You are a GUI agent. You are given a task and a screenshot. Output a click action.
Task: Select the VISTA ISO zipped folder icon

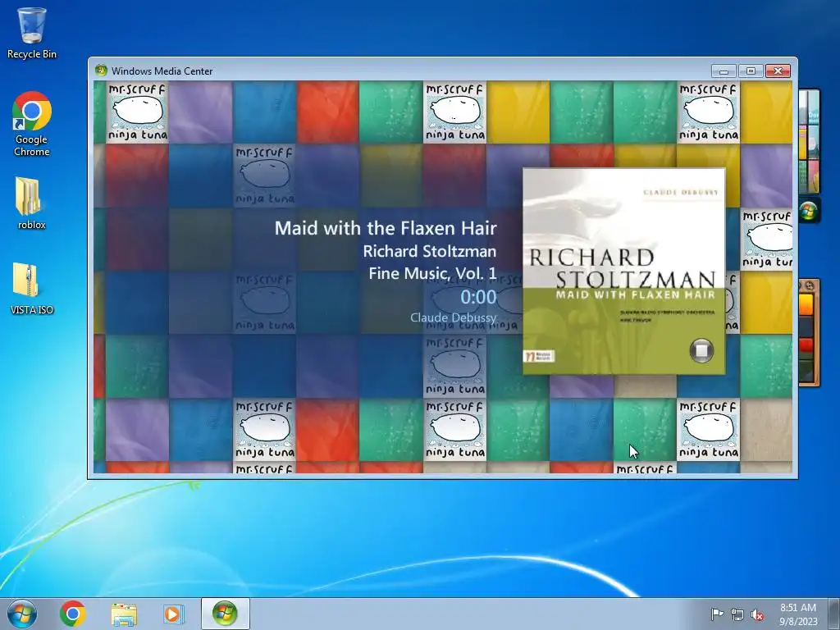32,288
